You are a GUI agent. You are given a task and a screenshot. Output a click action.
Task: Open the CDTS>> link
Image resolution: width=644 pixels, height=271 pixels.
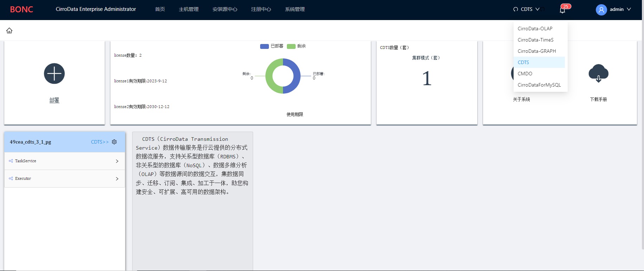click(x=100, y=142)
